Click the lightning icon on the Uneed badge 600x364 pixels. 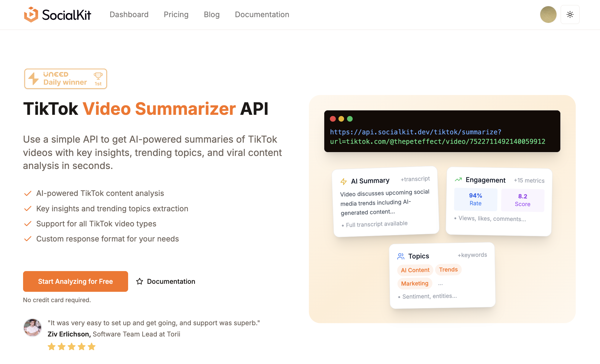coord(34,78)
